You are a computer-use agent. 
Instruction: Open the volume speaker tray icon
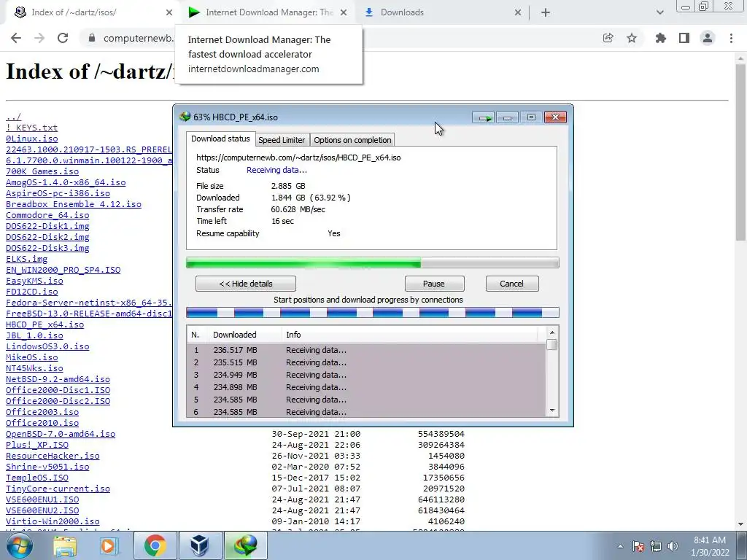[x=673, y=546]
